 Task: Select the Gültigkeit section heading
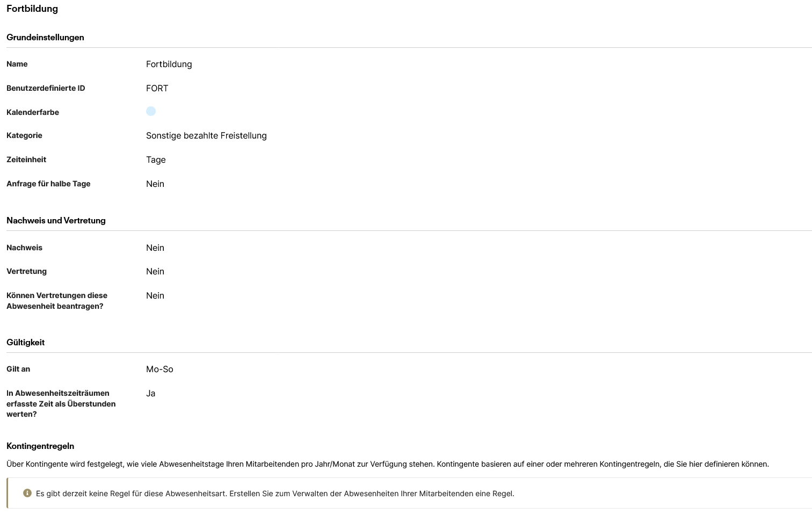tap(25, 343)
